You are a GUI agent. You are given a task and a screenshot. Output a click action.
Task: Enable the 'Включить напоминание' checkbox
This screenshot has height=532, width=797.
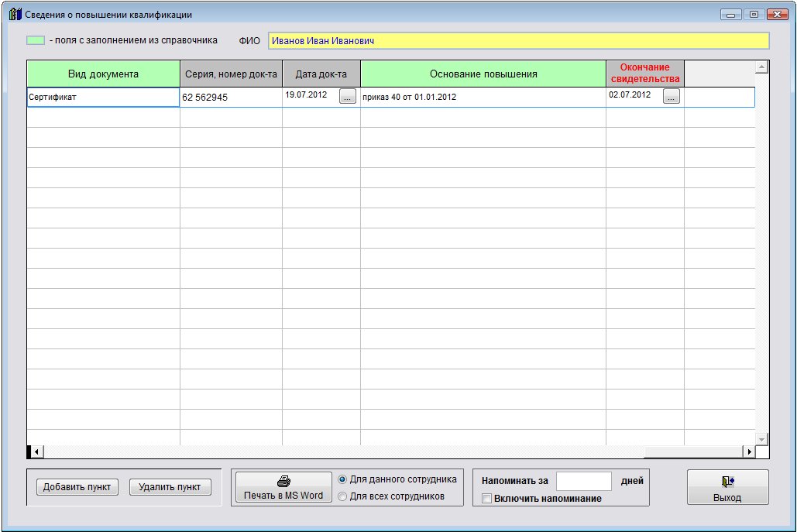[486, 499]
